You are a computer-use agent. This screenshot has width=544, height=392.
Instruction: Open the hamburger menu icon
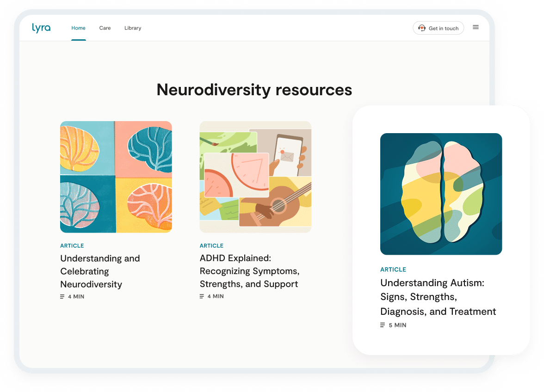(476, 27)
